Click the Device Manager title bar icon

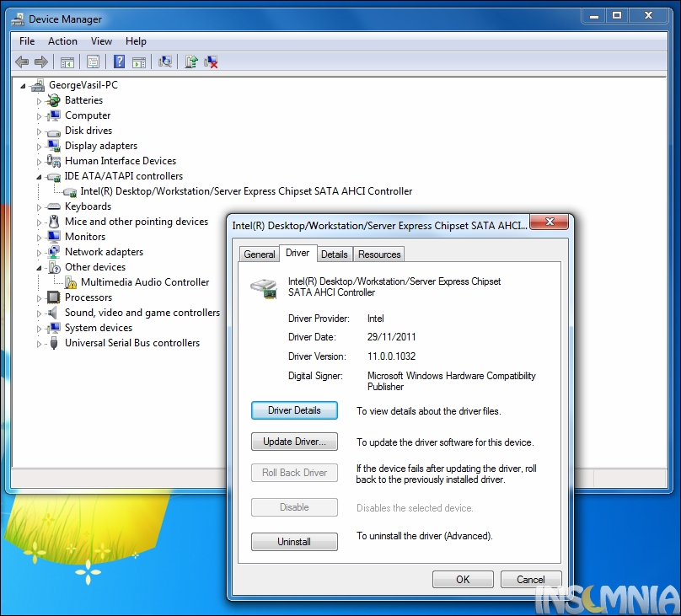tap(18, 19)
